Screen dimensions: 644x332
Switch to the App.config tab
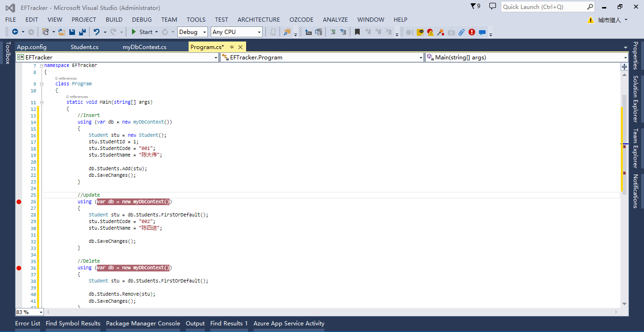32,47
